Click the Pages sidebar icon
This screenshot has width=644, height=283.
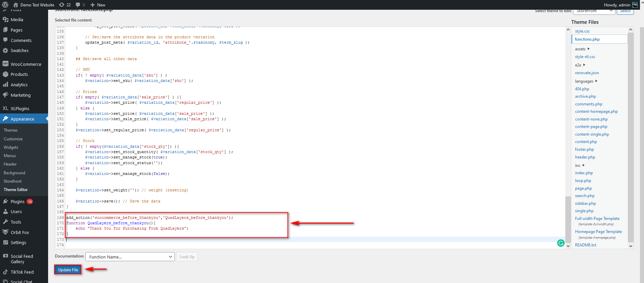click(x=5, y=30)
